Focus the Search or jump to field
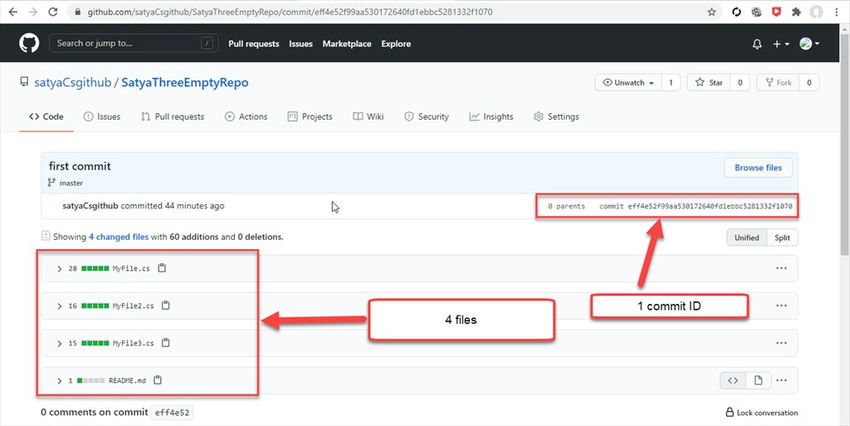The image size is (850, 426). (134, 43)
